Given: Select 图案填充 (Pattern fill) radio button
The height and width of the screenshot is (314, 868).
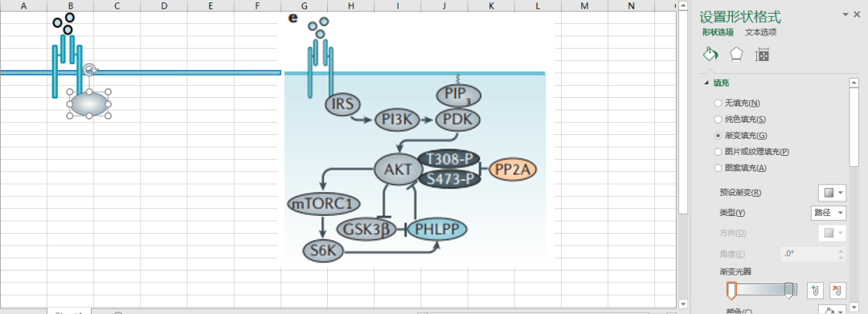Looking at the screenshot, I should click(x=718, y=168).
